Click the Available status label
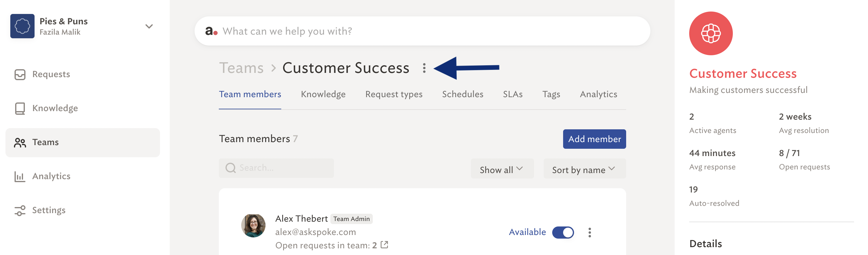Screen dimensions: 868x255 527,232
